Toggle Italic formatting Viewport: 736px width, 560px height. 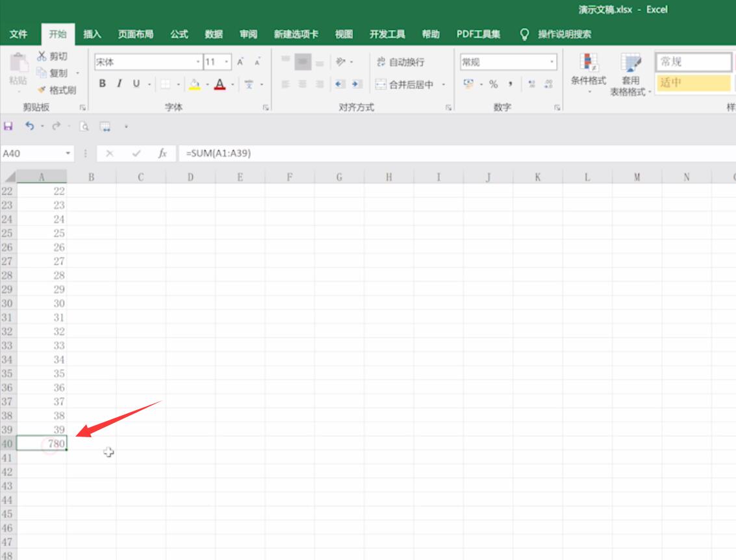[x=120, y=84]
